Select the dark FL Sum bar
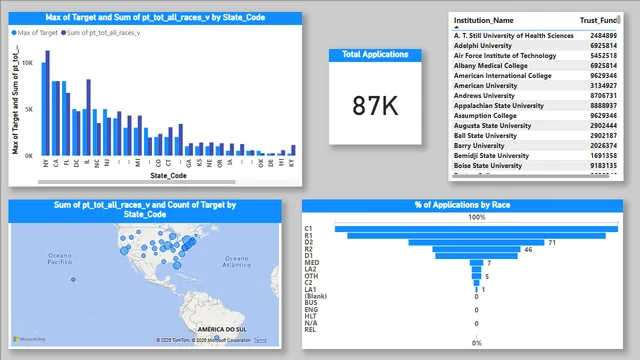 click(x=68, y=124)
